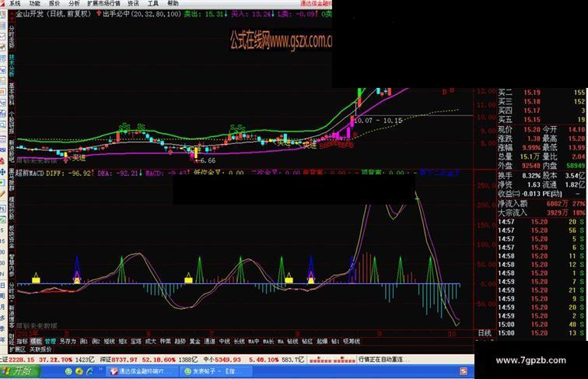588x379 pixels.
Task: Select the 日 period in the left toolbar
Action: click(x=2, y=286)
